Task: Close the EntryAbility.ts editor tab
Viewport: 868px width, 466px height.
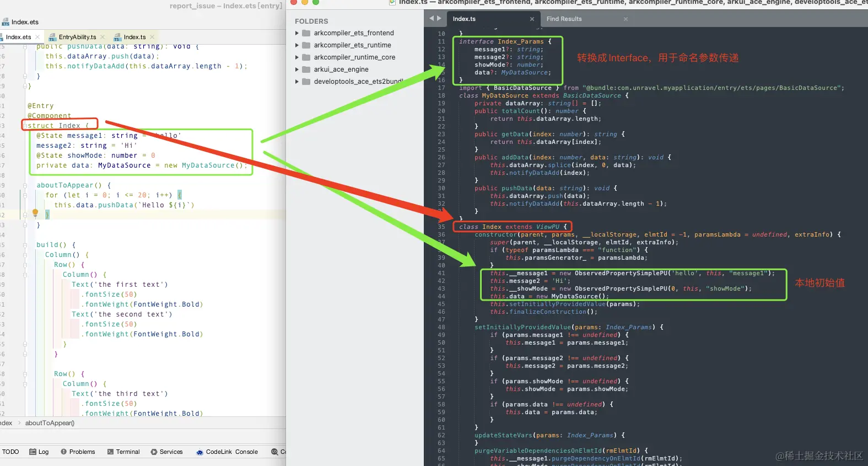Action: tap(103, 37)
